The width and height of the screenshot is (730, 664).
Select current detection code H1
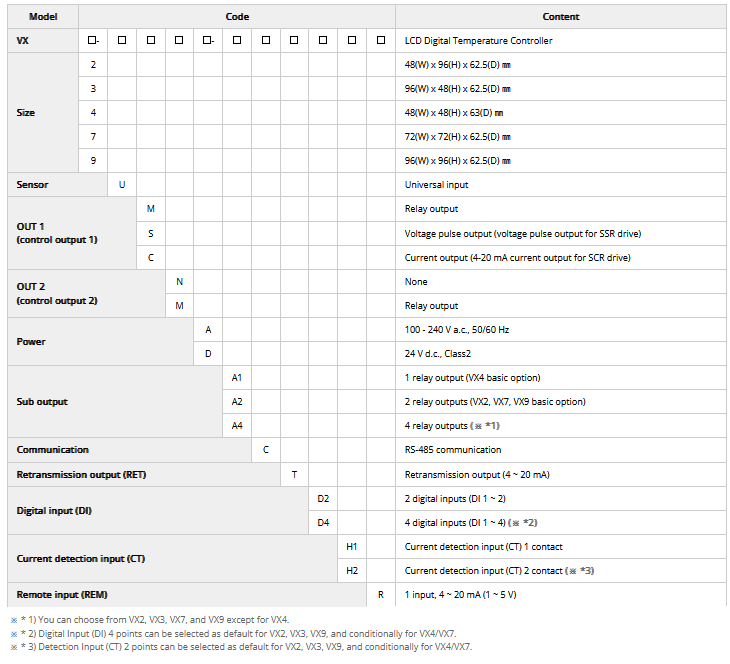pyautogui.click(x=352, y=547)
